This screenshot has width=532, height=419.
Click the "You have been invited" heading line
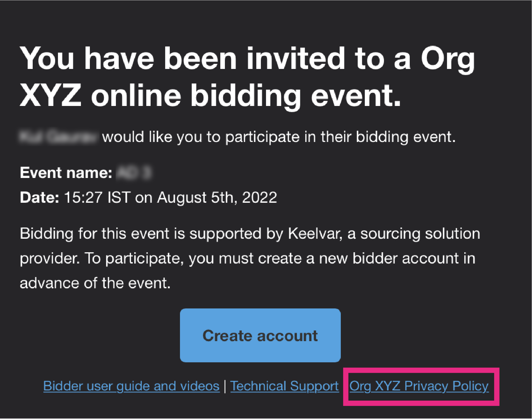tap(247, 59)
